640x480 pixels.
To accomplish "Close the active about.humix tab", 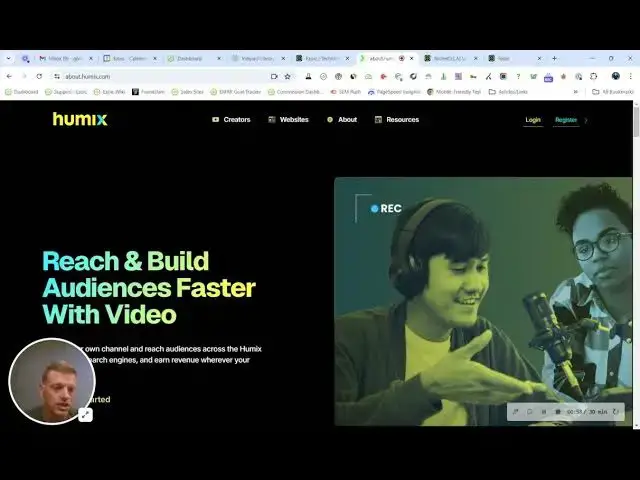I will (411, 59).
